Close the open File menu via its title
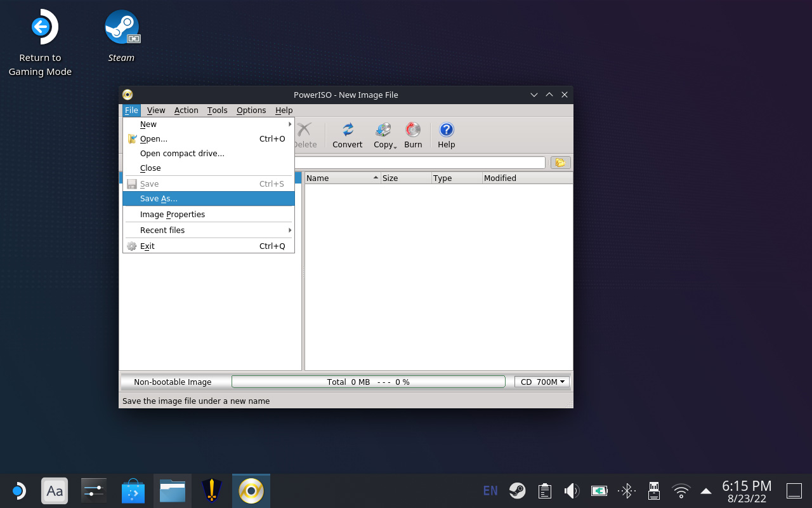 tap(131, 110)
